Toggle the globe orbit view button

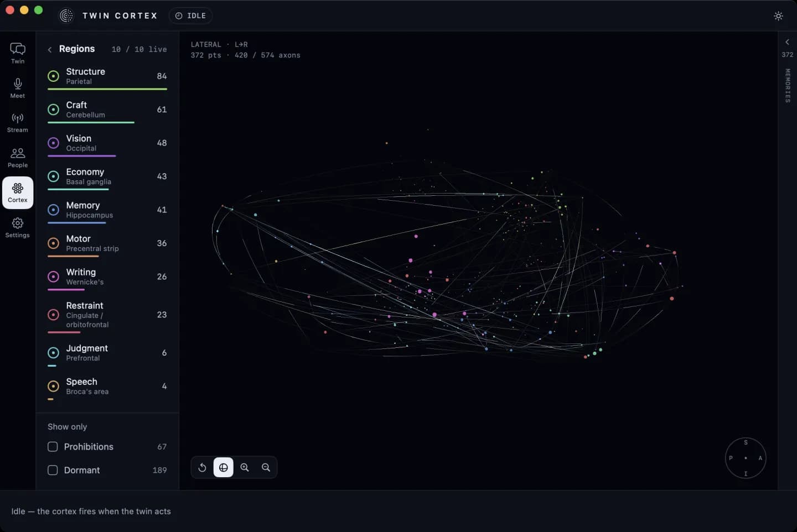click(x=224, y=467)
